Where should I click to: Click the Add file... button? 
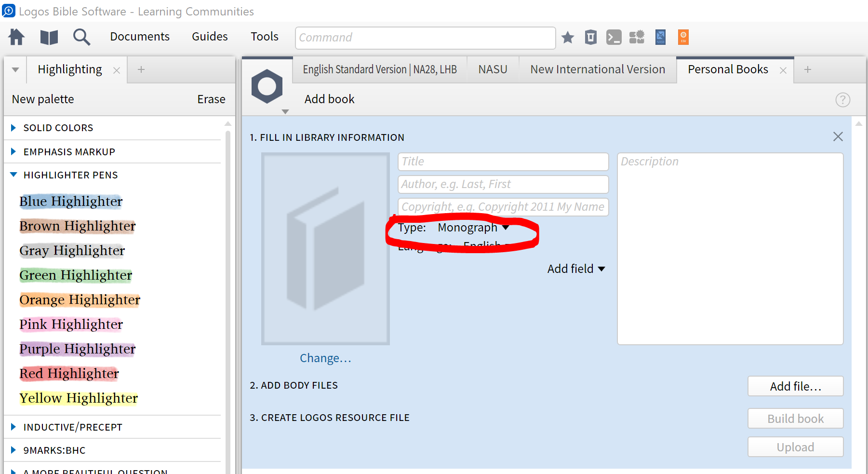point(796,386)
